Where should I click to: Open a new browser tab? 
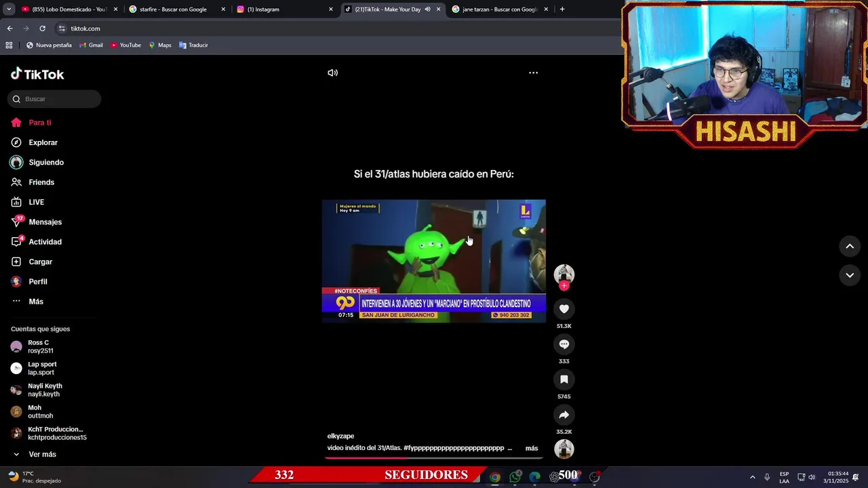pyautogui.click(x=562, y=9)
